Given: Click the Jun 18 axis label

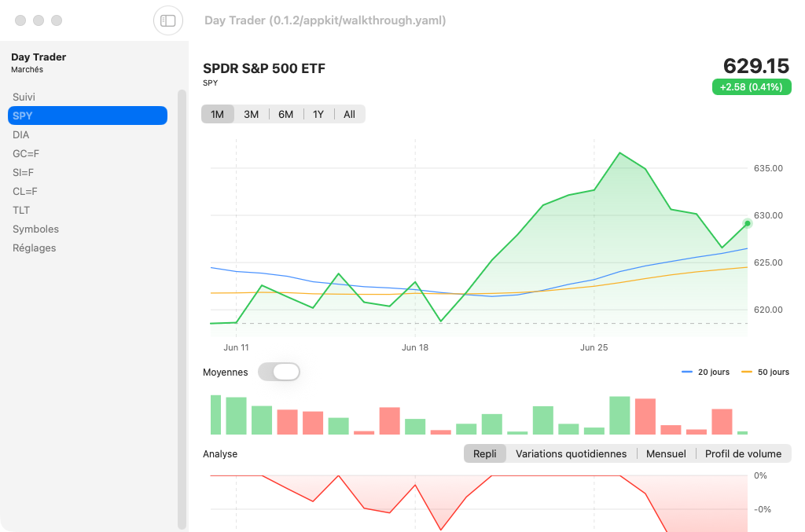Looking at the screenshot, I should pyautogui.click(x=415, y=347).
